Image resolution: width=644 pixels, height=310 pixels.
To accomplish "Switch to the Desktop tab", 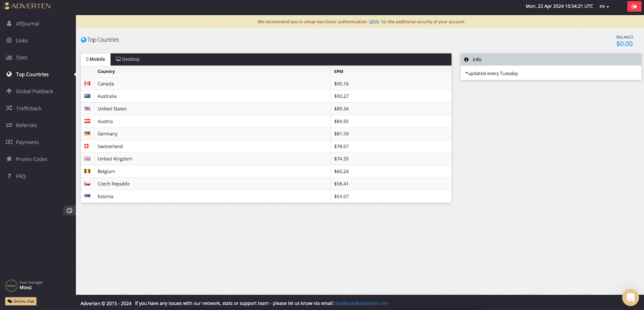I will [x=128, y=59].
